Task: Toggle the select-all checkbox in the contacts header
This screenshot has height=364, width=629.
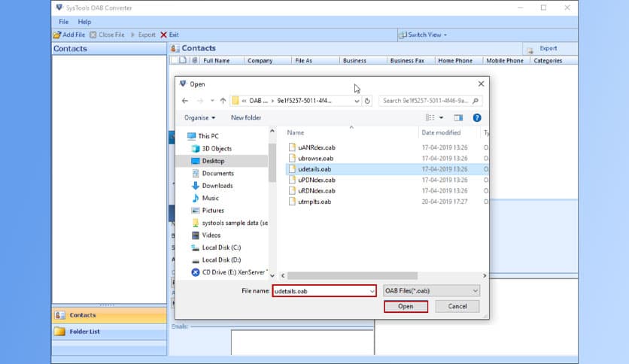Action: 174,60
